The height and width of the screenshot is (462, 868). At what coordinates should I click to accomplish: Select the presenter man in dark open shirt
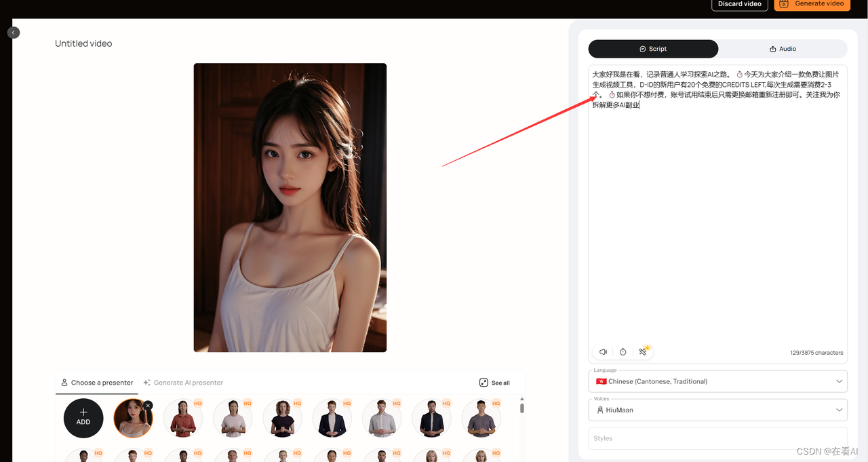point(431,418)
